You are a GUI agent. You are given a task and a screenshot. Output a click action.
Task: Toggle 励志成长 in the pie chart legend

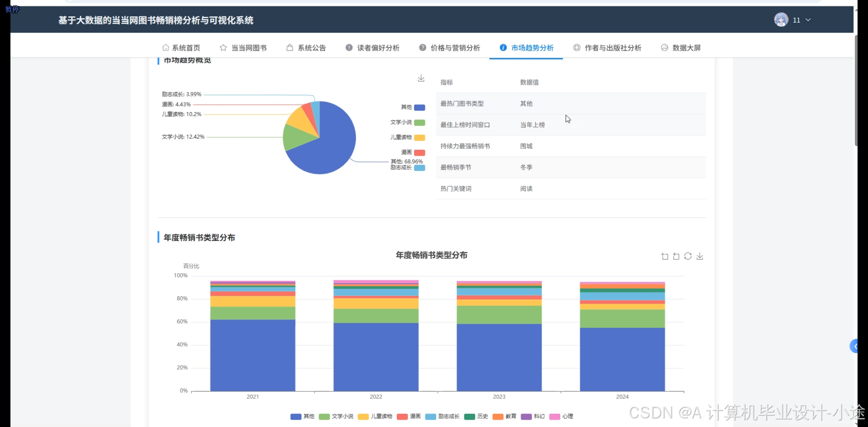pos(408,168)
